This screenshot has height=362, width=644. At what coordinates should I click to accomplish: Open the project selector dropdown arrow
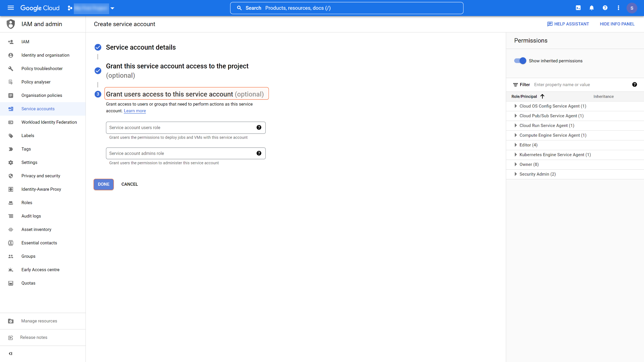(x=112, y=8)
